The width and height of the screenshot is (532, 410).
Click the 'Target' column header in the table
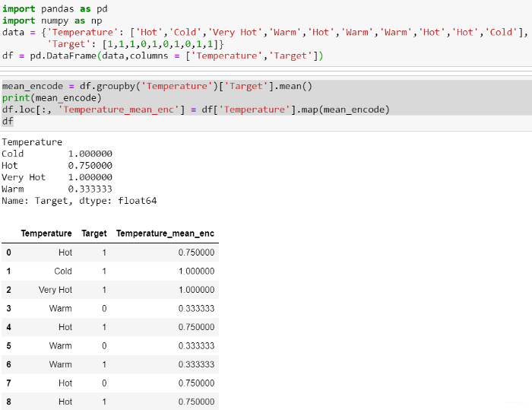94,234
